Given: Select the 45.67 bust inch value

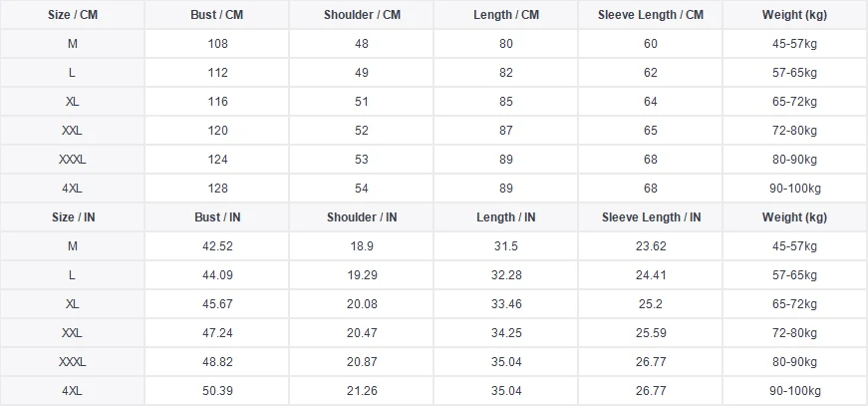Looking at the screenshot, I should [217, 304].
